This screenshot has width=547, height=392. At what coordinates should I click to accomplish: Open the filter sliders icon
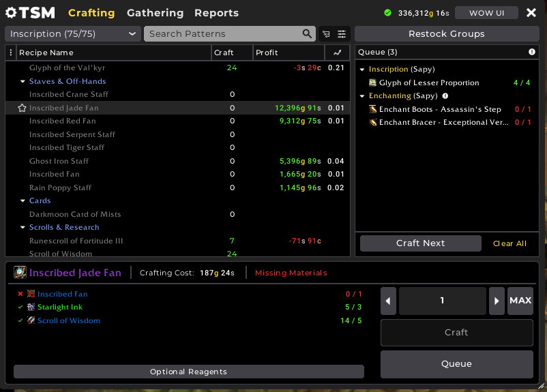click(342, 34)
